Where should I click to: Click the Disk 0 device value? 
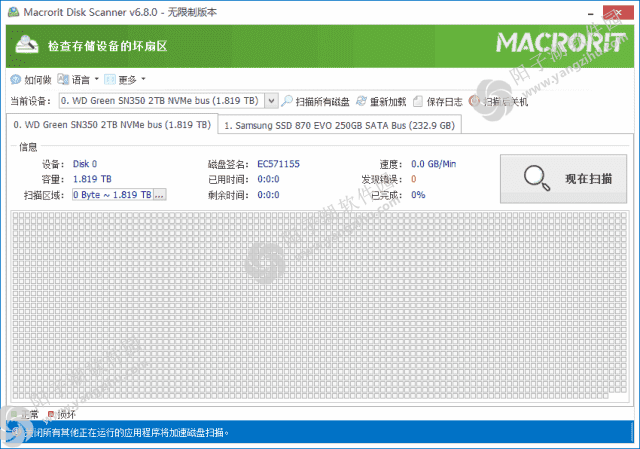pos(85,164)
